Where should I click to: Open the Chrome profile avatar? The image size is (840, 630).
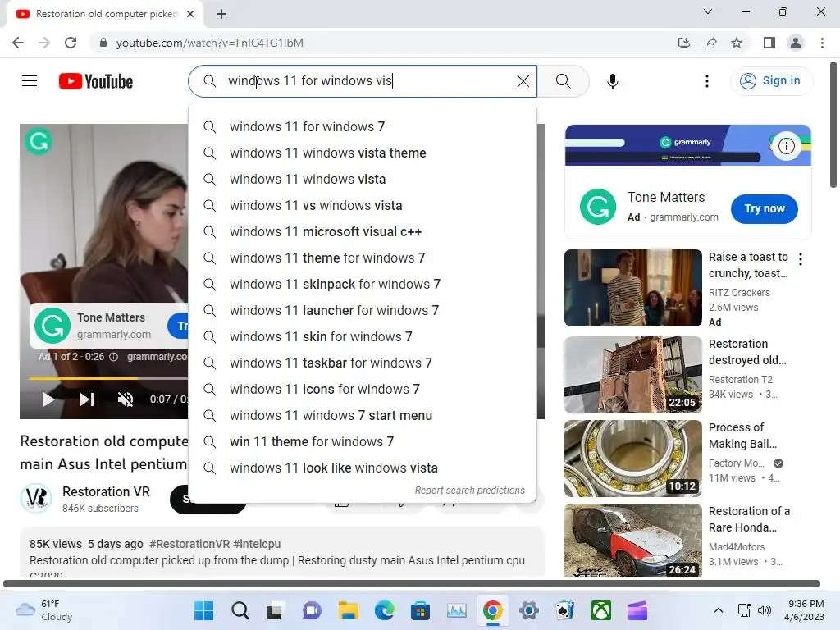[796, 43]
